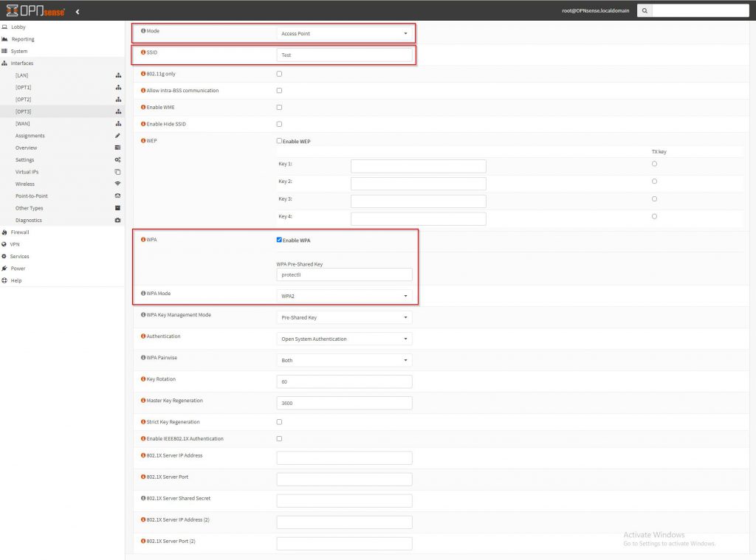This screenshot has height=560, width=756.
Task: Uncheck the Enable WPA checkbox
Action: (x=279, y=240)
